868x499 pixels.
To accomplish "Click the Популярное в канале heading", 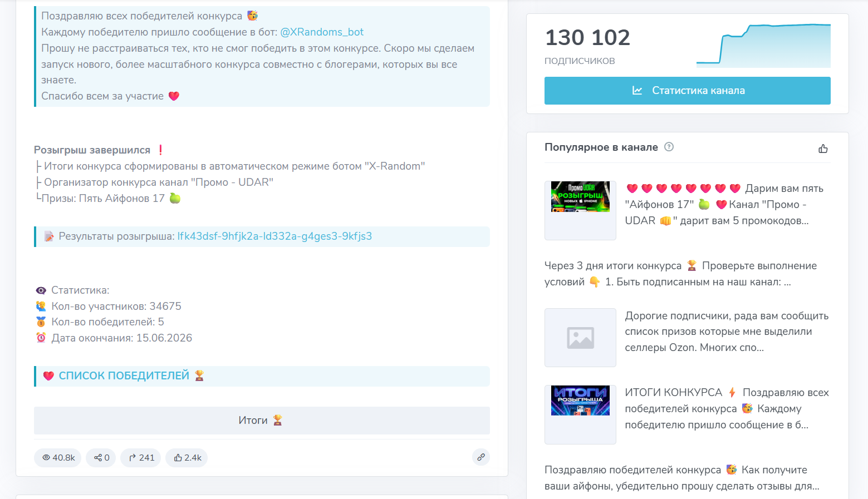I will tap(601, 147).
